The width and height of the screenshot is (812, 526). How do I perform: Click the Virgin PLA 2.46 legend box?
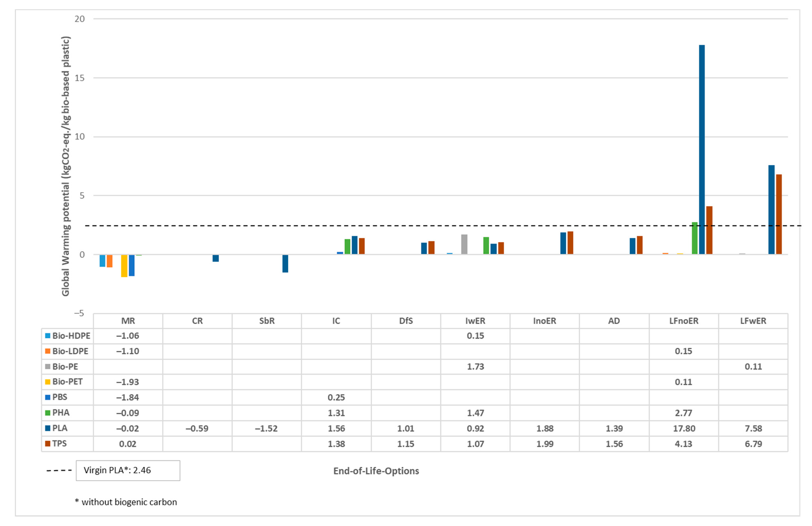pyautogui.click(x=128, y=470)
